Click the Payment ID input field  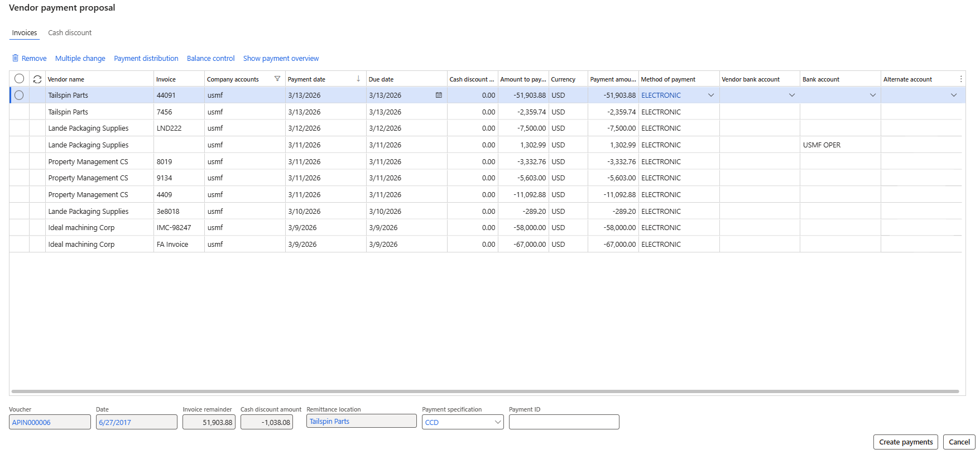pyautogui.click(x=564, y=422)
